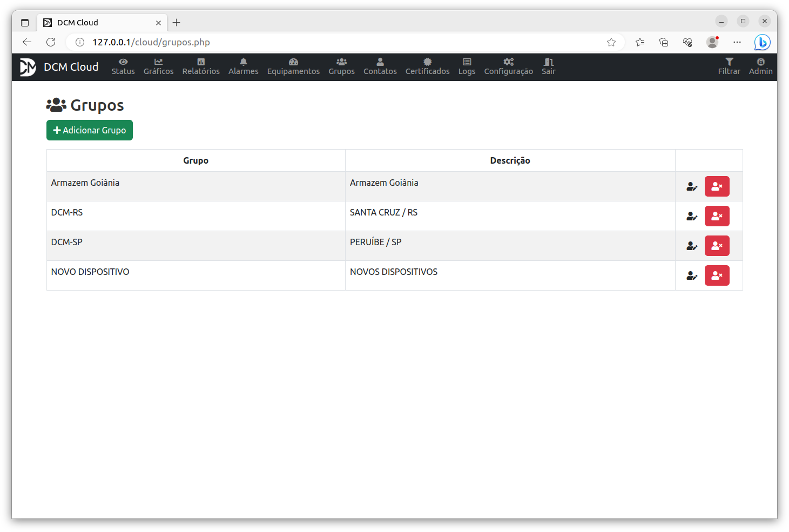Open the Certificados page
The width and height of the screenshot is (789, 532).
click(427, 66)
